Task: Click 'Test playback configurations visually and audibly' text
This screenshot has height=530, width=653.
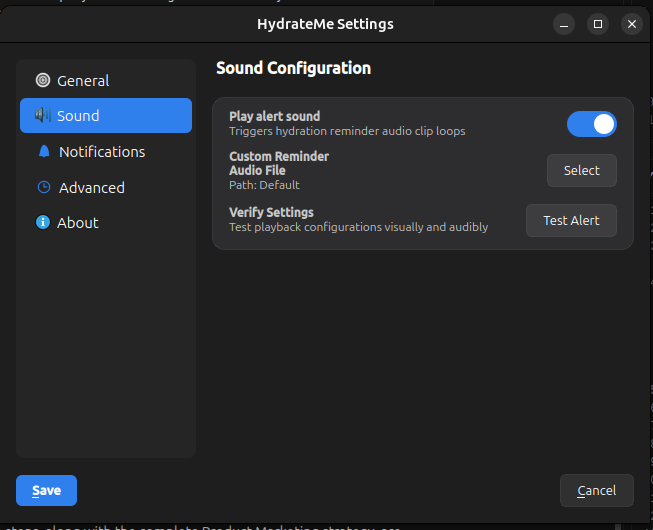Action: (358, 227)
